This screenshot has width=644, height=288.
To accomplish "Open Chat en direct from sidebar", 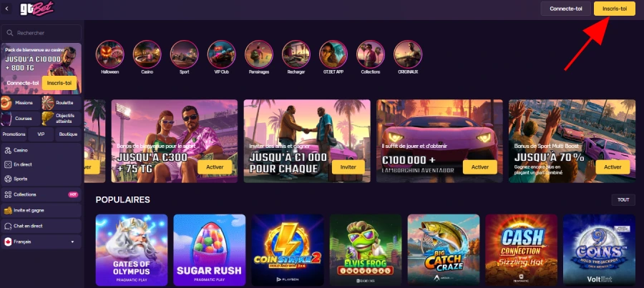I will point(41,226).
